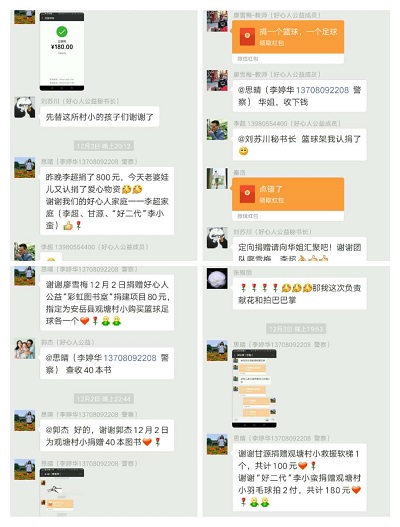Open the partial screenshot thumbnail in the lower-left chat
The width and height of the screenshot is (400, 527).
pos(62,492)
